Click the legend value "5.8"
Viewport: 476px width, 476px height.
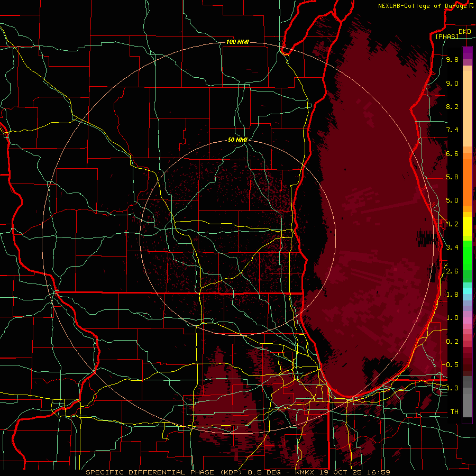[x=452, y=177]
